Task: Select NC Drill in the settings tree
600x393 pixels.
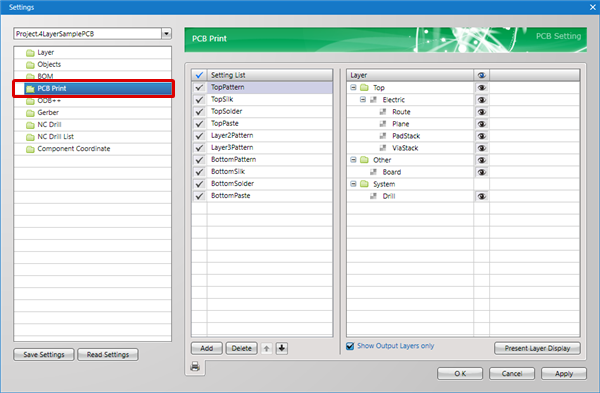Action: pyautogui.click(x=49, y=124)
